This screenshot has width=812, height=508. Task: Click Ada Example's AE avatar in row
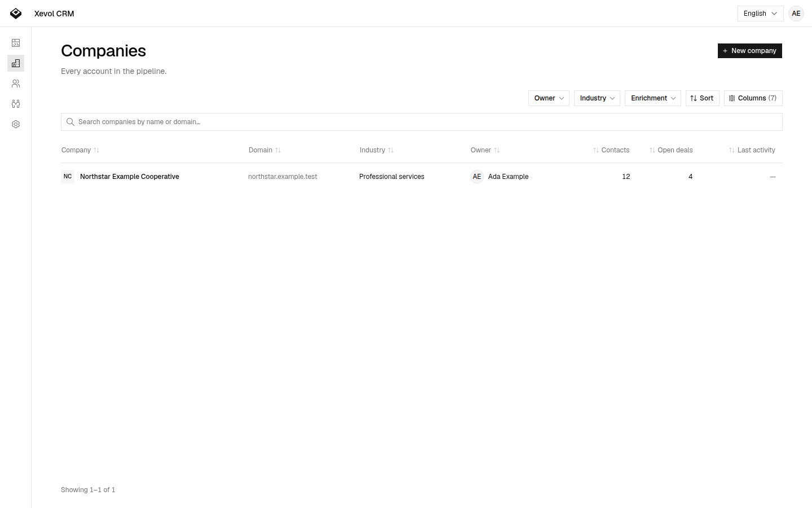(477, 177)
